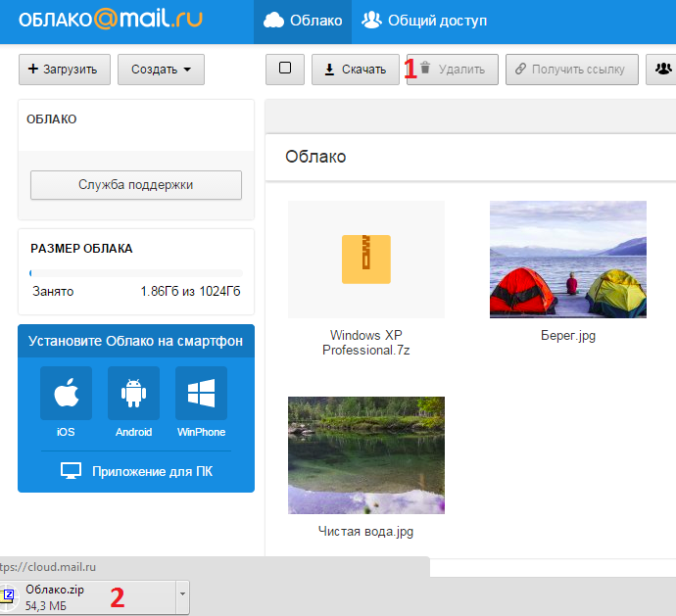
Task: Open Берег.jpg image thumbnail
Action: tap(568, 260)
